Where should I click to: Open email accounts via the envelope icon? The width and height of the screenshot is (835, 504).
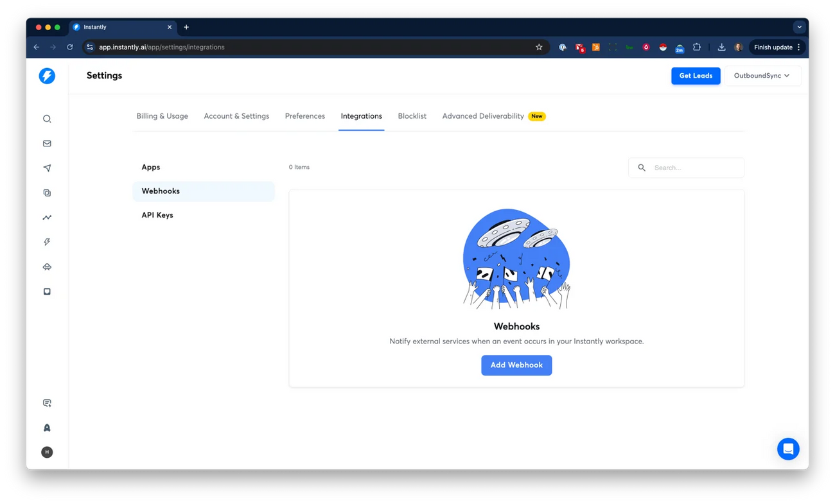(46, 143)
